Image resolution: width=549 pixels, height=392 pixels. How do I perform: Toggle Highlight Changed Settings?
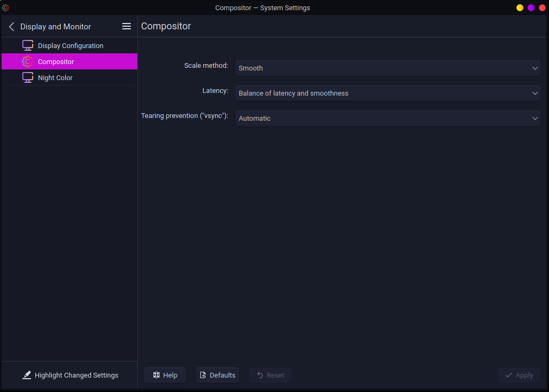click(x=70, y=375)
